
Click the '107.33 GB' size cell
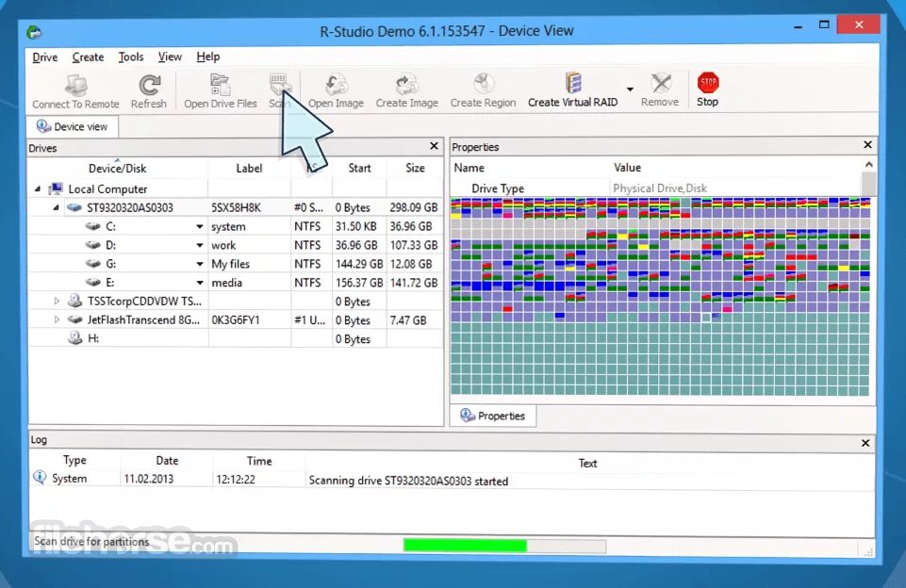coord(414,245)
